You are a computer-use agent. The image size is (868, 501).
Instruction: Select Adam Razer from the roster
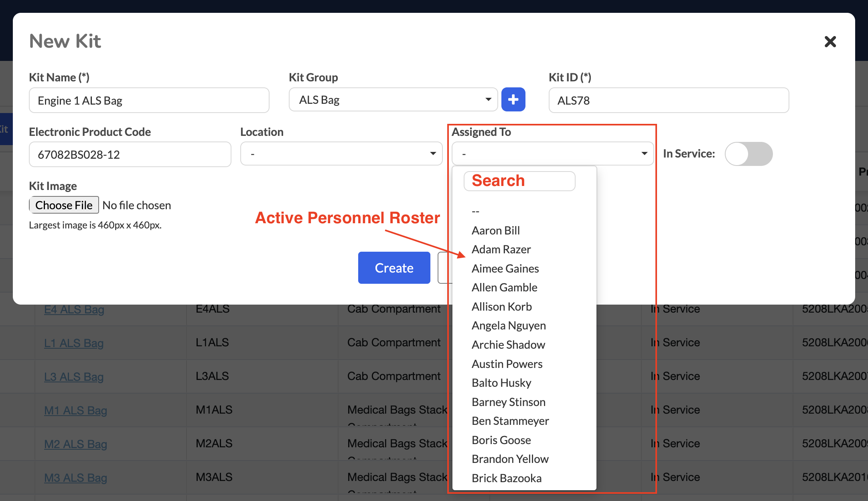point(524,249)
